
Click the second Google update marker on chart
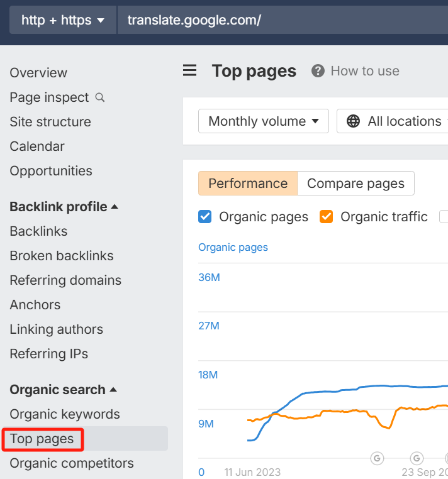click(x=417, y=458)
